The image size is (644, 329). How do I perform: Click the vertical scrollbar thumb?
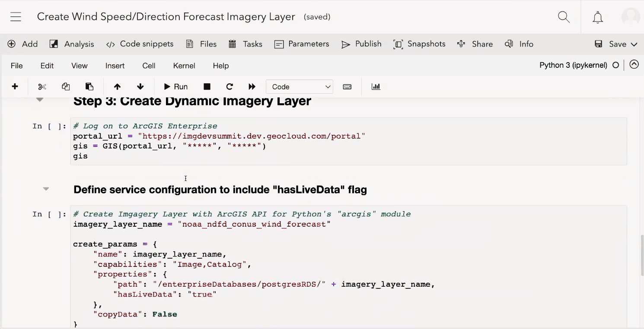coord(642,256)
